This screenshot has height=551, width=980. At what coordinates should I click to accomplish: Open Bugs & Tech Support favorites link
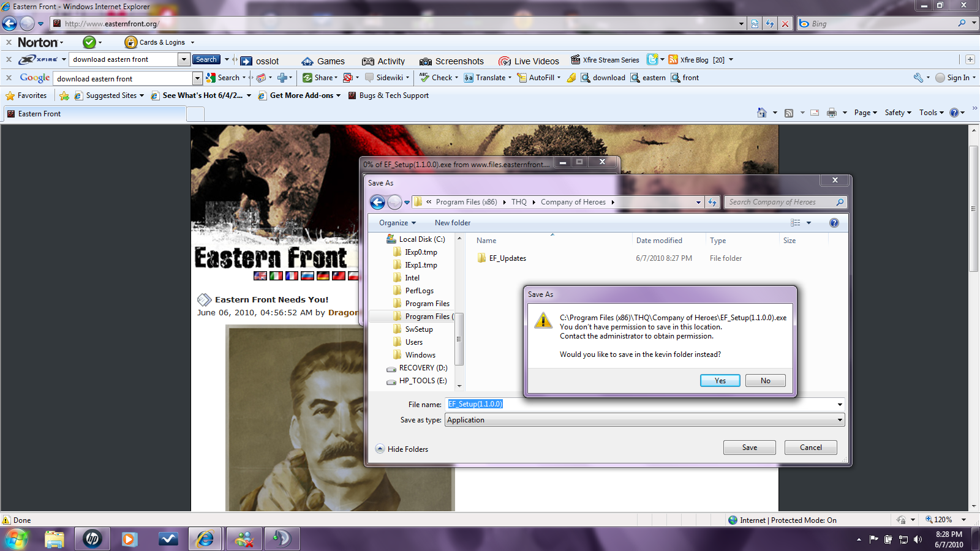pyautogui.click(x=388, y=96)
